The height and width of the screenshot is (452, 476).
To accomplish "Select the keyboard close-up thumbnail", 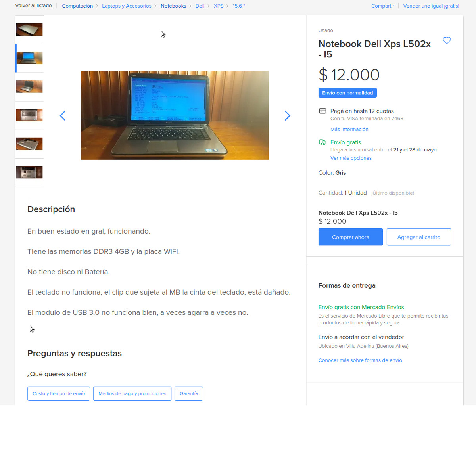I will click(29, 115).
